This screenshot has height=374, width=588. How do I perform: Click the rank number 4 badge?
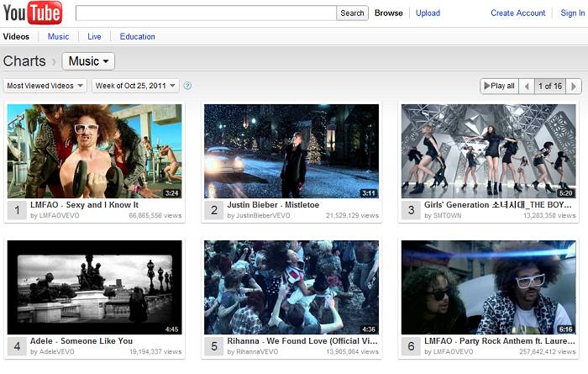click(17, 346)
